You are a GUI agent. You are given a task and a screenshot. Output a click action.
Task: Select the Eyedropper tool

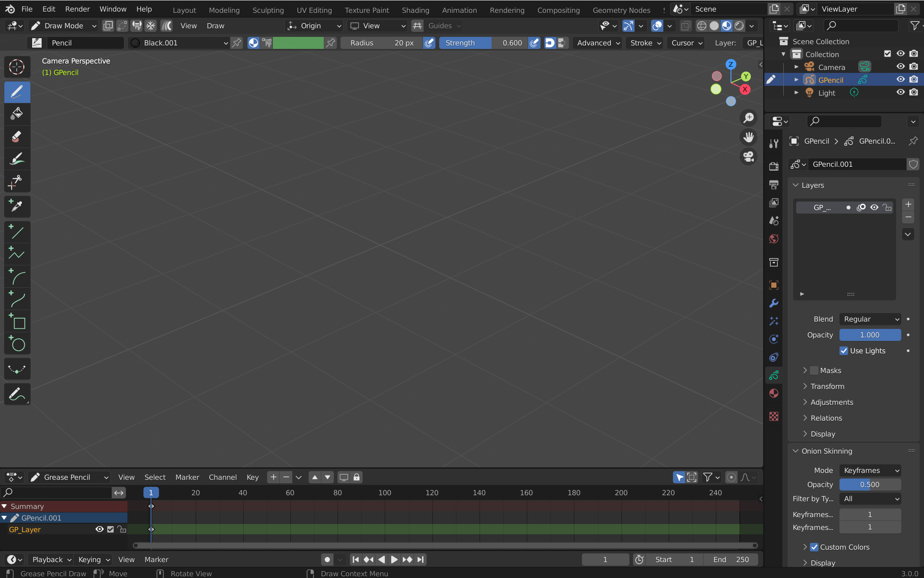click(17, 206)
